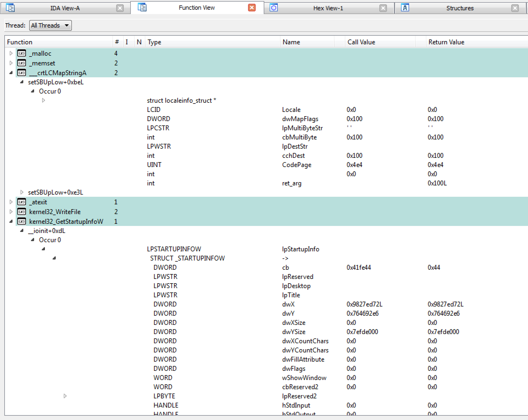The image size is (528, 420).
Task: Expand LPBYTE lpReserved2 entry
Action: [65, 396]
